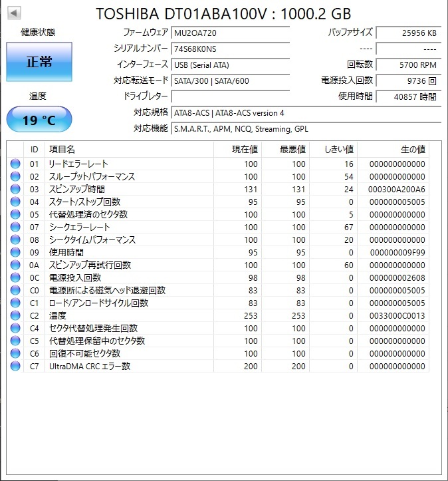Click the status orb for ID 08
This screenshot has width=448, height=481.
pyautogui.click(x=15, y=240)
